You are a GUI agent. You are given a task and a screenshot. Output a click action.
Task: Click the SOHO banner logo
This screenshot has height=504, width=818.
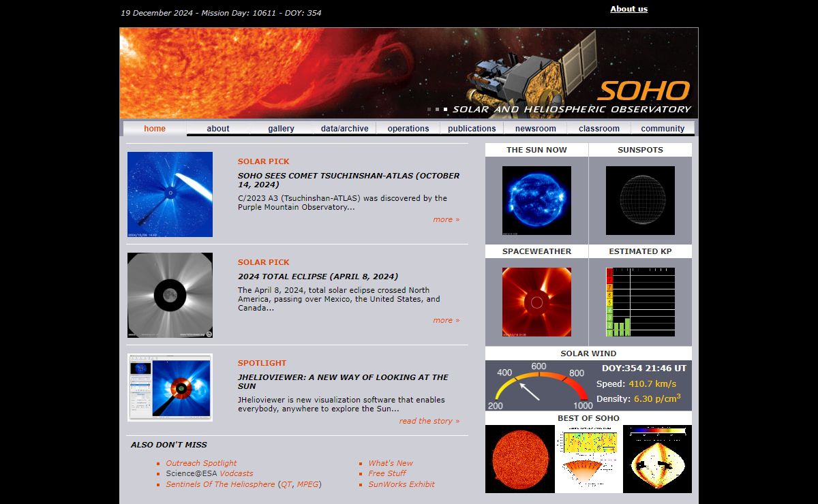point(643,91)
